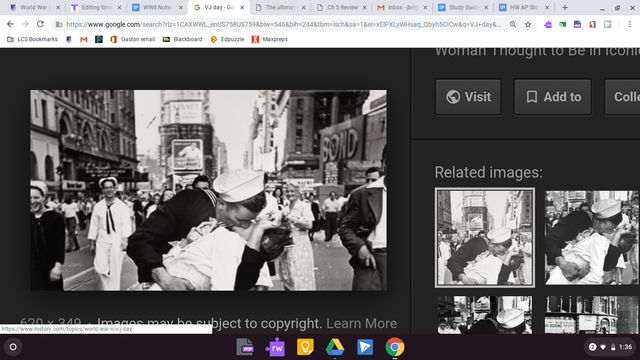
Task: Click the Add to button
Action: click(x=553, y=97)
